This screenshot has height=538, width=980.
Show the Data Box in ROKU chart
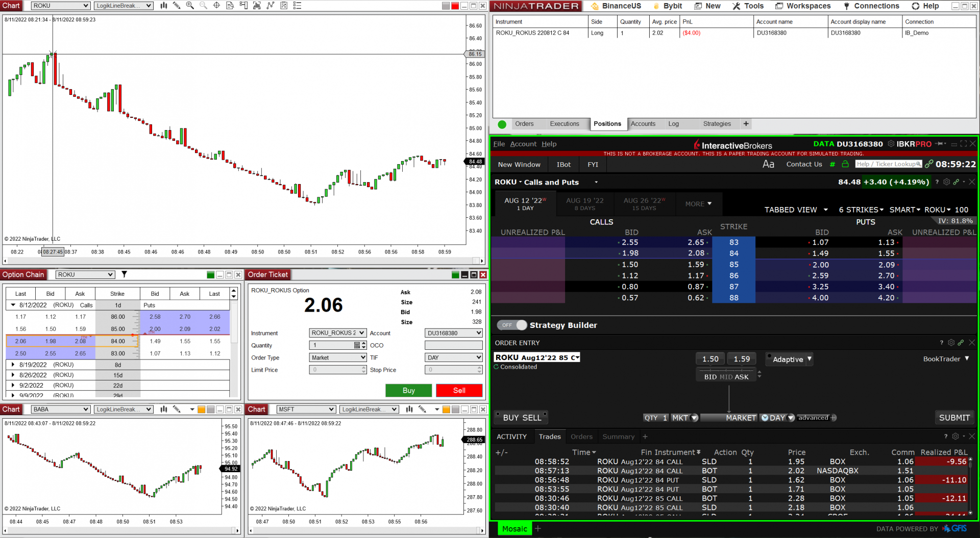(x=230, y=6)
